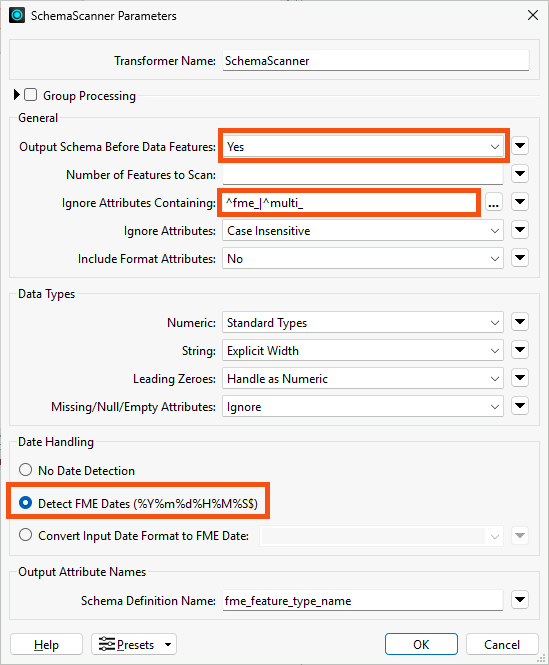Click the Data Types group label
The image size is (549, 665).
[47, 294]
